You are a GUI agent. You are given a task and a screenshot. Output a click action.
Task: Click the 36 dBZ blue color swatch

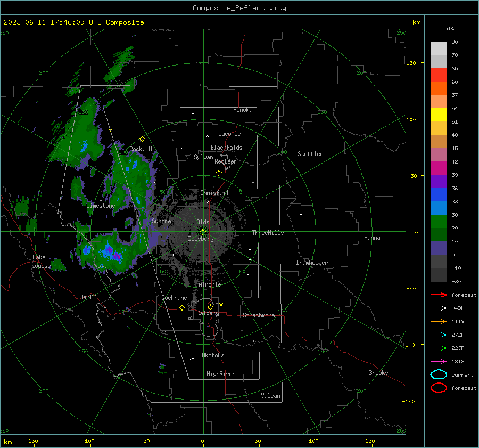[x=439, y=195]
